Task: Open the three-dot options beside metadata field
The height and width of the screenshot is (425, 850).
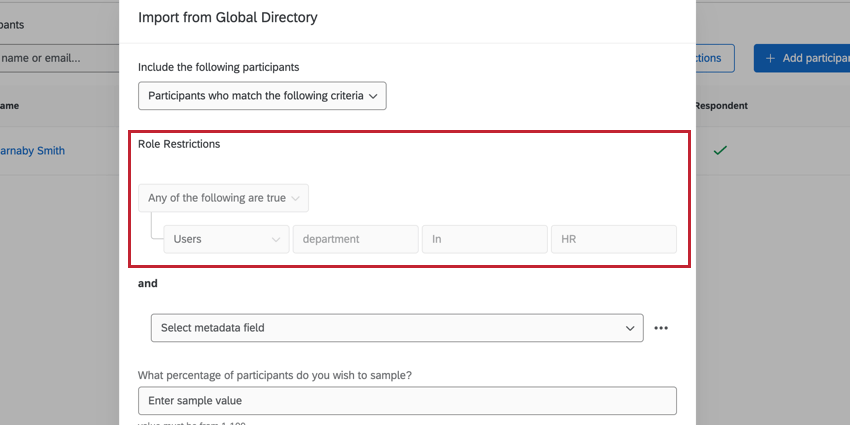Action: pos(660,328)
